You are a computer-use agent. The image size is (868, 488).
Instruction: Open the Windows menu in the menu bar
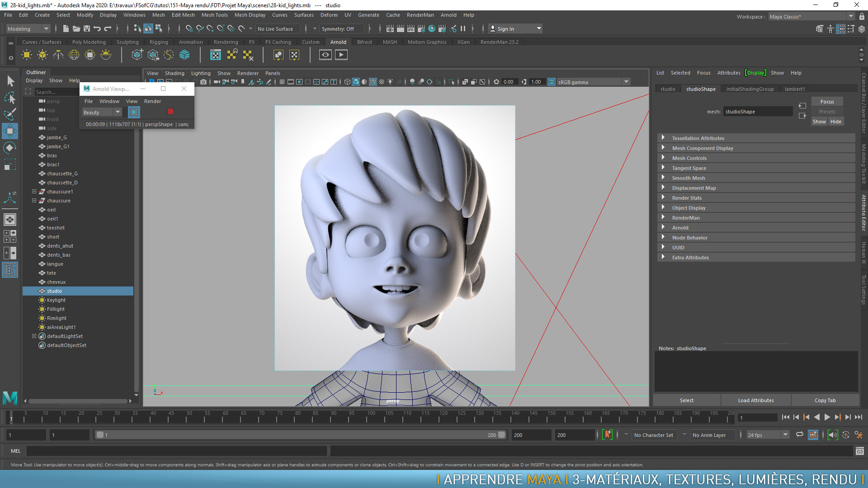point(134,15)
